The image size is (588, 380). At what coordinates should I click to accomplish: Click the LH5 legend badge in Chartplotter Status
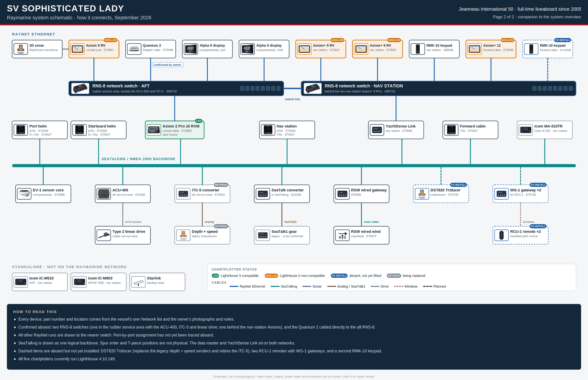pos(215,276)
